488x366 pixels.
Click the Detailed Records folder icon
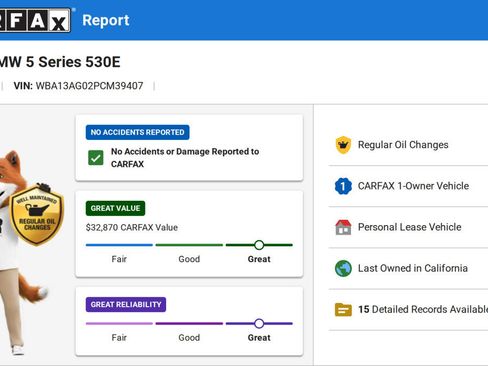(x=343, y=310)
